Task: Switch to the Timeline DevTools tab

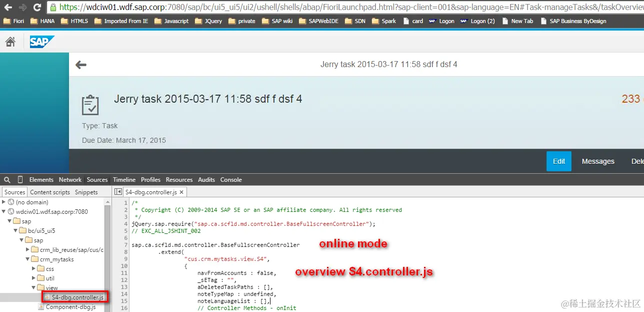Action: 124,180
